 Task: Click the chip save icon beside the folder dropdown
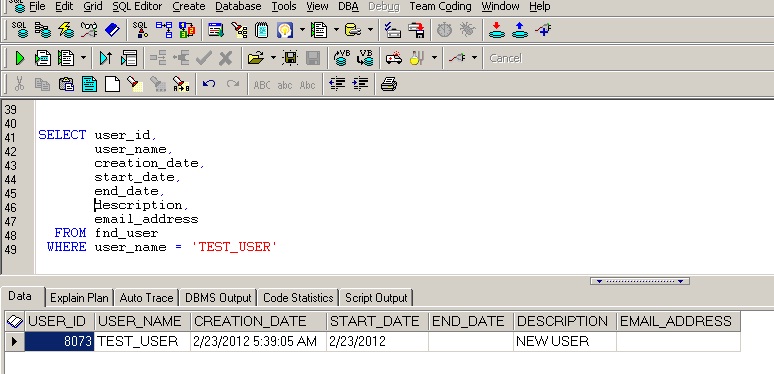(x=290, y=58)
